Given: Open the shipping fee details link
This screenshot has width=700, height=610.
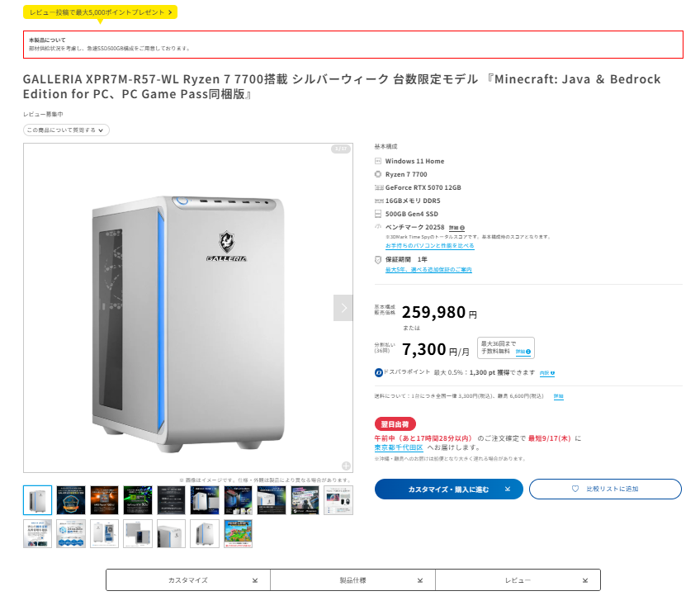Looking at the screenshot, I should tap(559, 396).
